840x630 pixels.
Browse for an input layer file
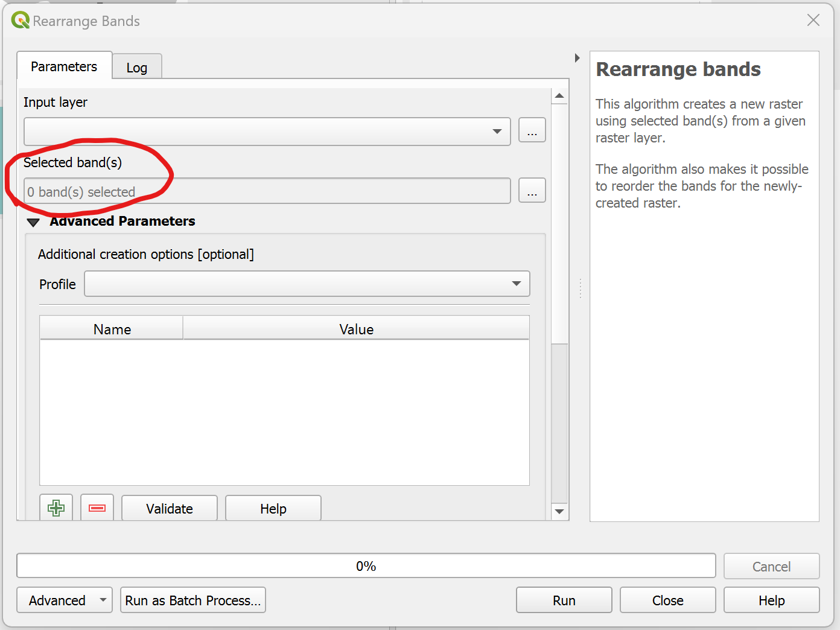(532, 130)
